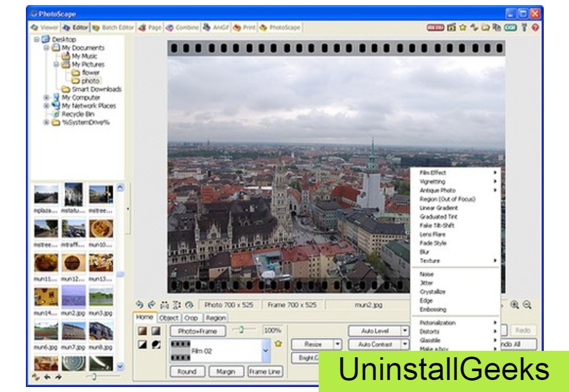
Task: Click the forward arrow below the thumbnails
Action: (x=58, y=377)
